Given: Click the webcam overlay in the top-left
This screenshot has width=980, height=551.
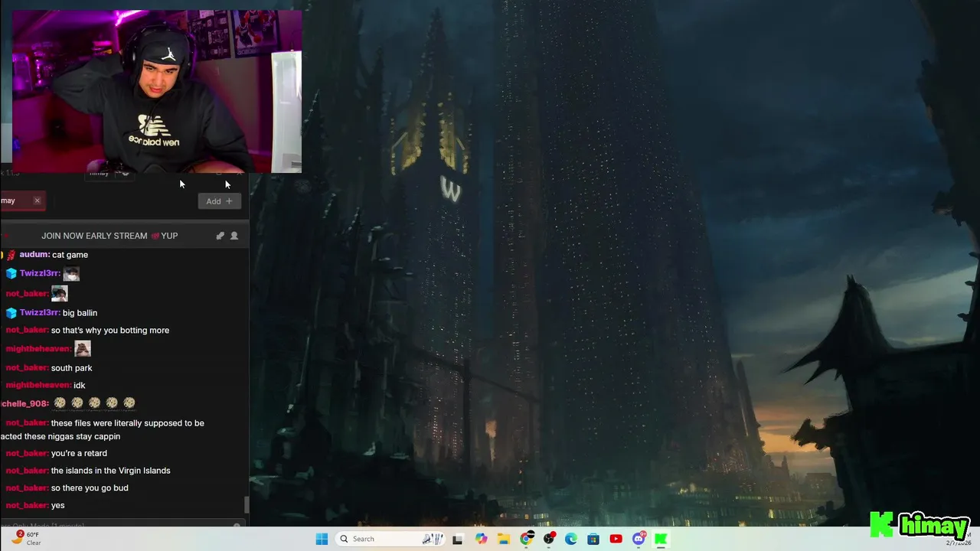Looking at the screenshot, I should click(x=157, y=92).
